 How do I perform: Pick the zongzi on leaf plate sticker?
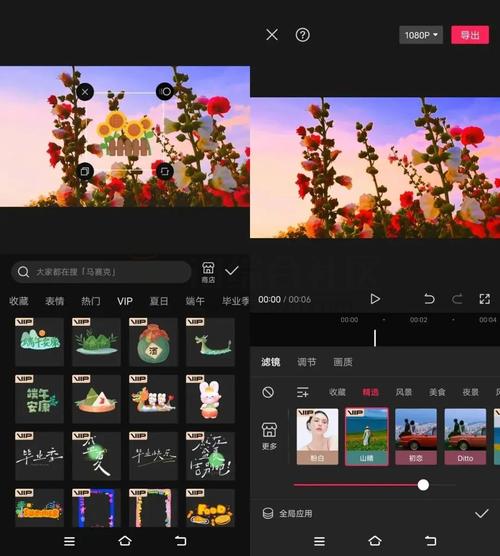pos(96,342)
